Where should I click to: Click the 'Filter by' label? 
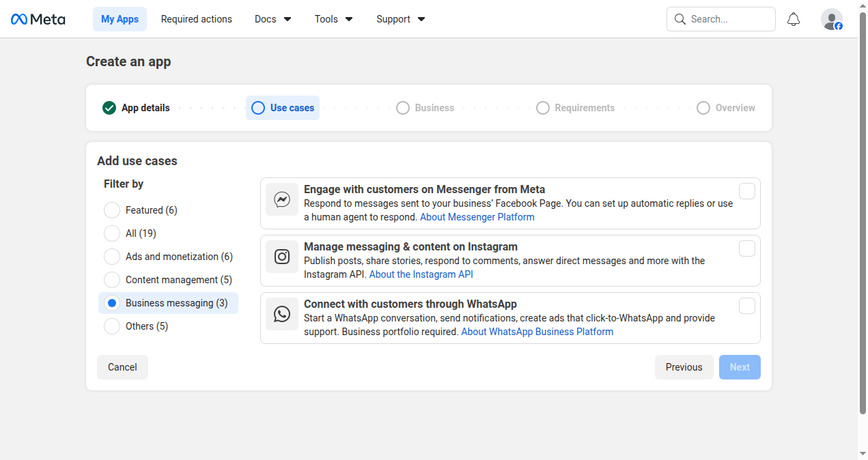pos(124,184)
